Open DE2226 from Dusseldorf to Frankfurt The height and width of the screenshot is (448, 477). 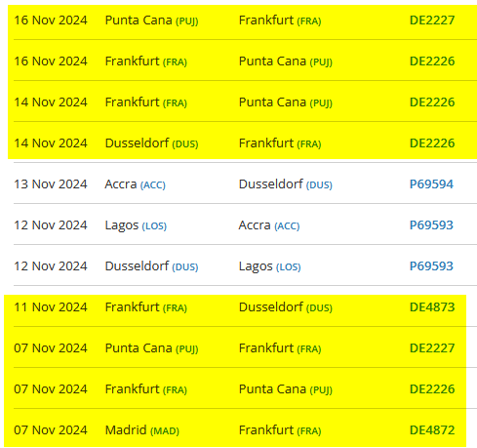tap(432, 143)
